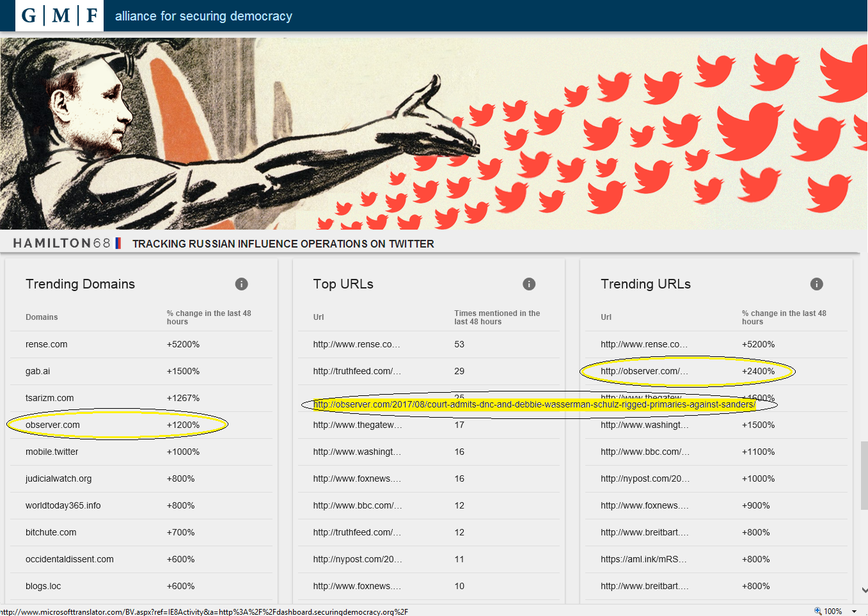Open nypost.com URL trending +1000%
This screenshot has width=868, height=616.
click(645, 478)
